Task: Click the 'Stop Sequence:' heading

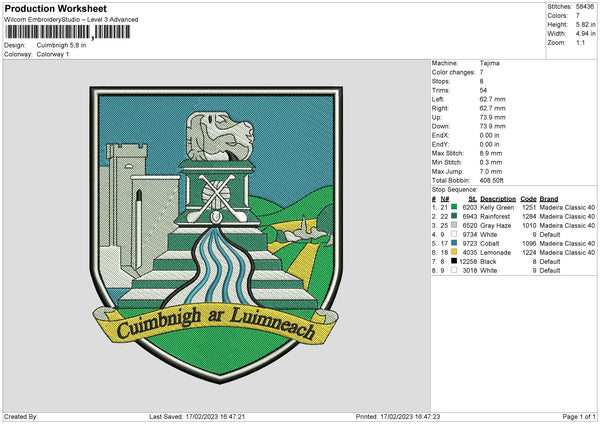Action: click(x=455, y=190)
